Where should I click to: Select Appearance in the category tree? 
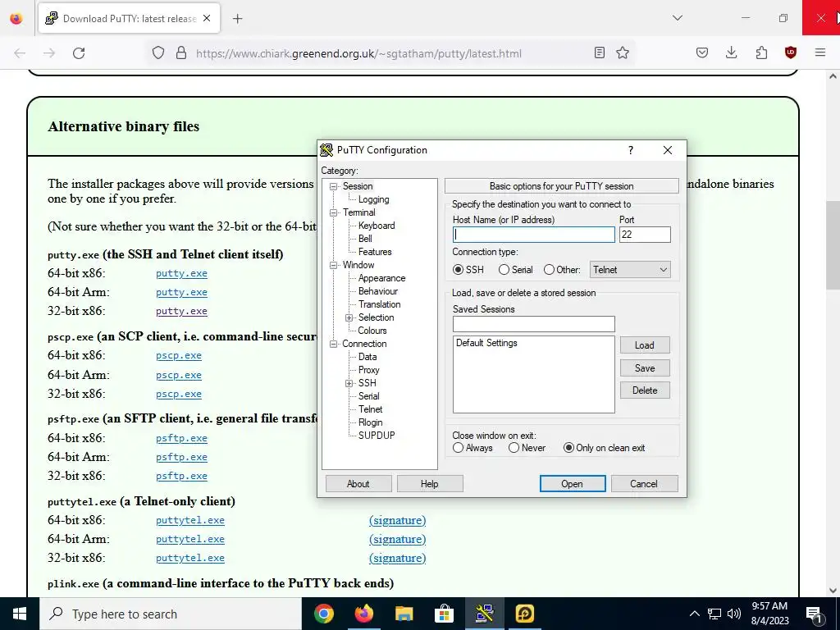381,278
